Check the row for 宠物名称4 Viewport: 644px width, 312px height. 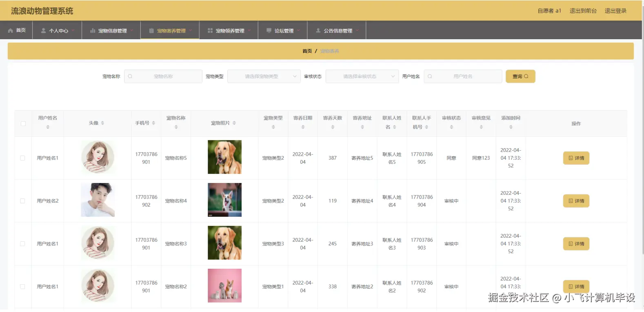pos(22,201)
